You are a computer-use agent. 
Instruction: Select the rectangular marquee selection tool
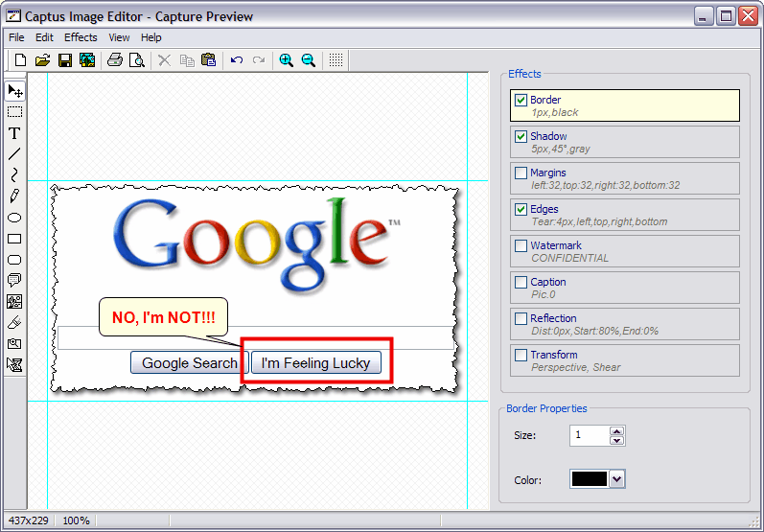click(14, 112)
